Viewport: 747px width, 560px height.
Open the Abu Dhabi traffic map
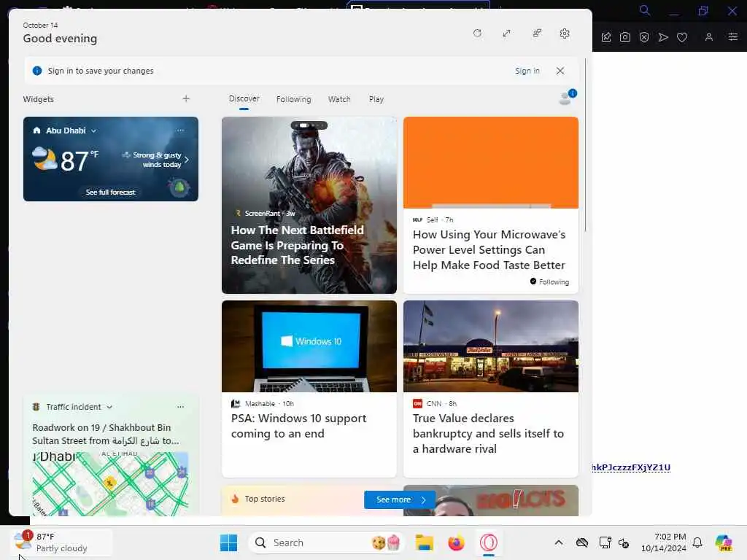coord(111,483)
